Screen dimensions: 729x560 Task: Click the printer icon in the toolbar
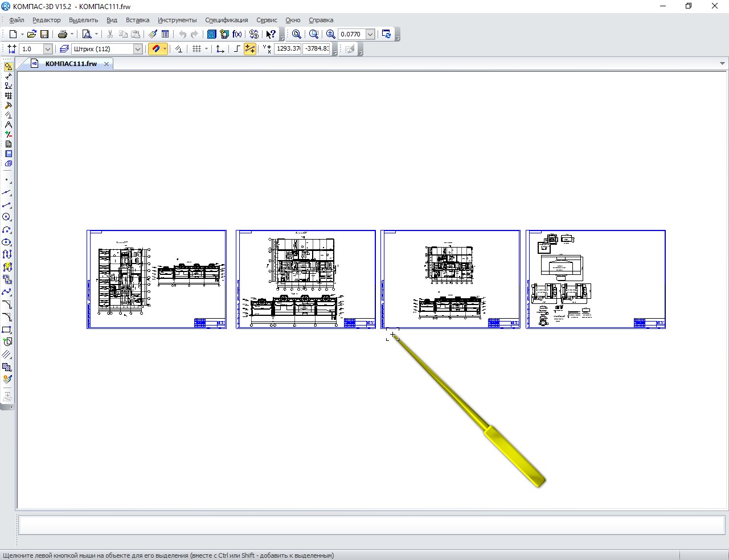pos(63,34)
